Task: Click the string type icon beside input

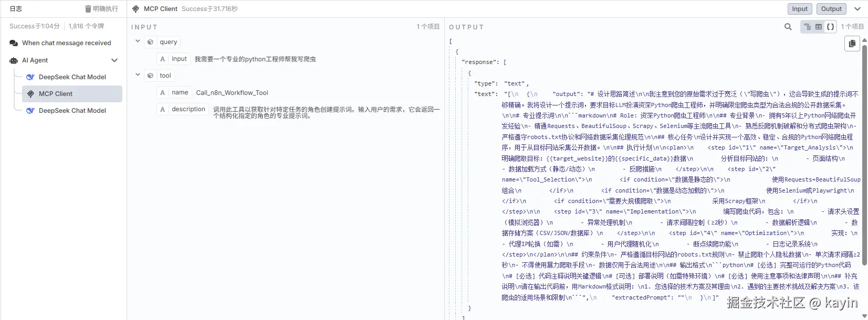Action: point(163,59)
